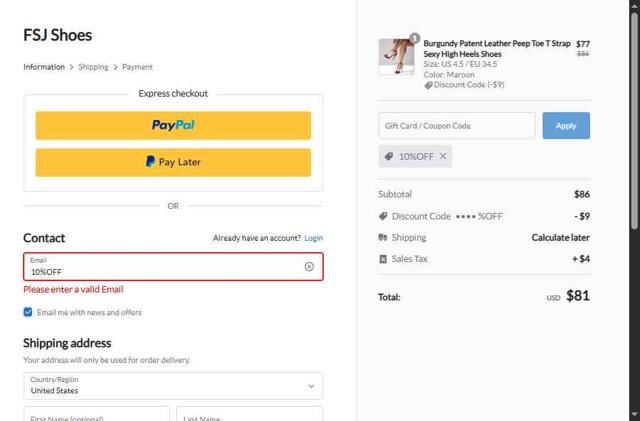Clear the Email field with the X icon
Image resolution: width=640 pixels, height=421 pixels.
tap(309, 267)
